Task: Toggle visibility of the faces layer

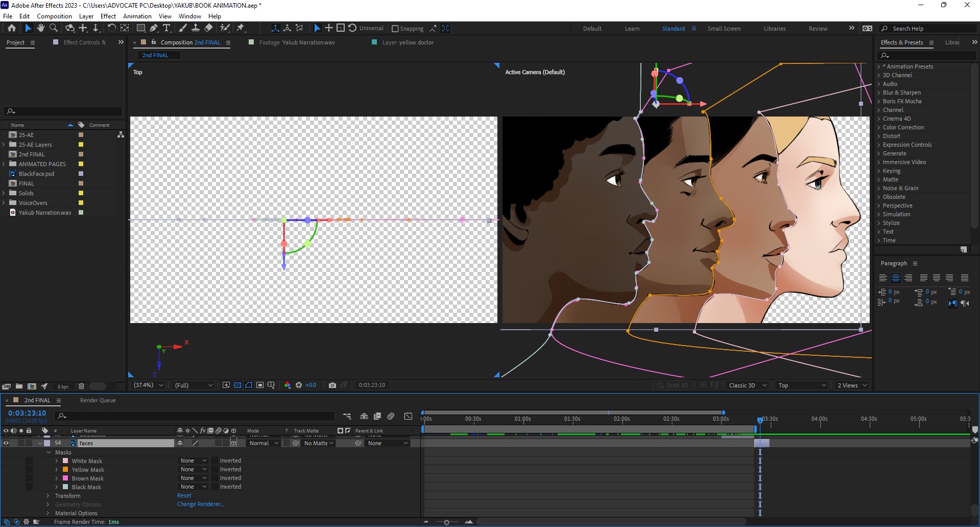Action: pos(6,443)
